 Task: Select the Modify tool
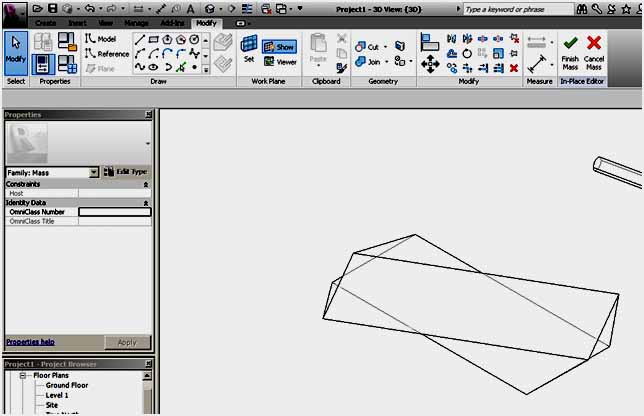point(15,50)
